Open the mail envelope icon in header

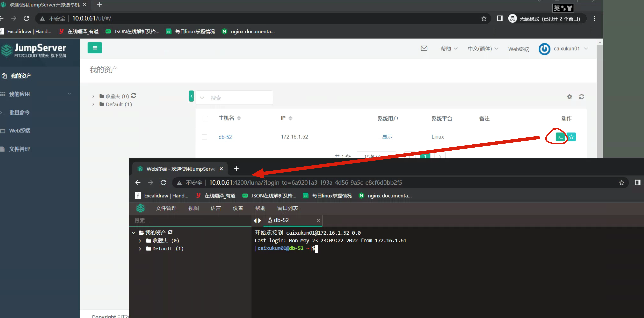(424, 48)
